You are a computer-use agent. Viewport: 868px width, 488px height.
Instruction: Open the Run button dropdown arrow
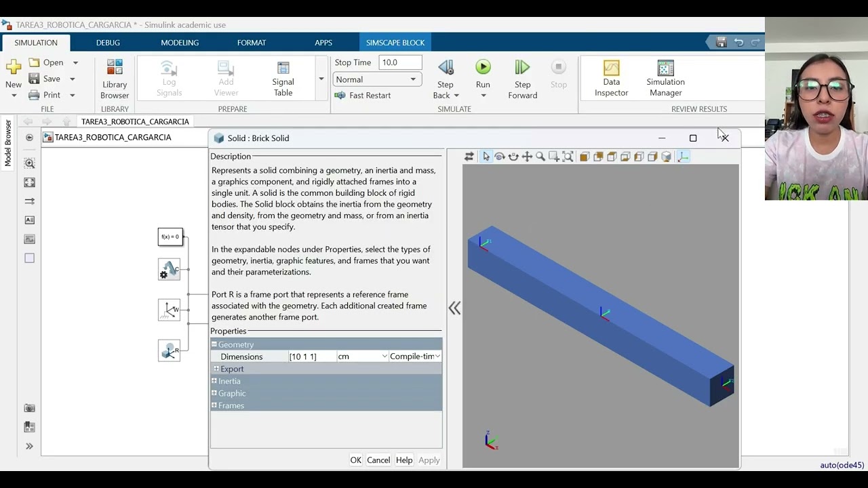coord(483,96)
